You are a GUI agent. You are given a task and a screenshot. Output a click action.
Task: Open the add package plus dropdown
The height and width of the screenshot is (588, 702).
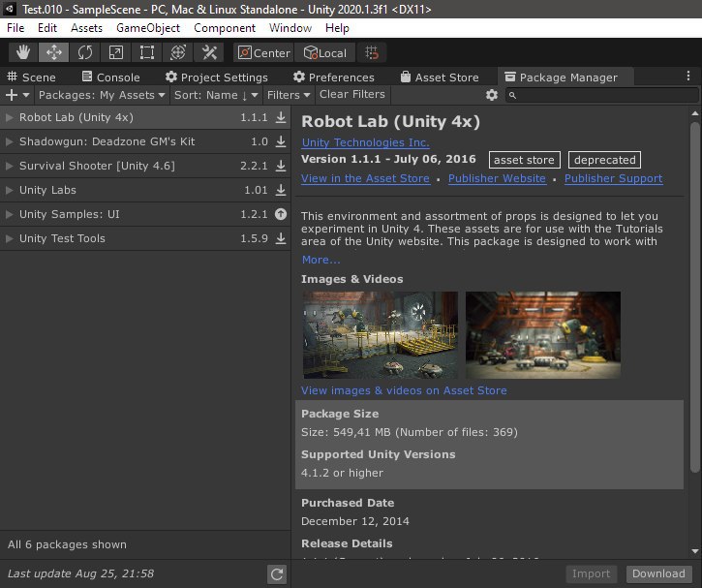[17, 95]
